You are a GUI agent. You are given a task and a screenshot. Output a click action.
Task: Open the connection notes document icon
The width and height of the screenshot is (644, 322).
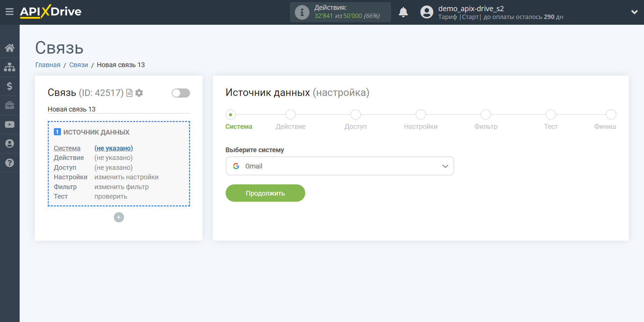coord(129,93)
